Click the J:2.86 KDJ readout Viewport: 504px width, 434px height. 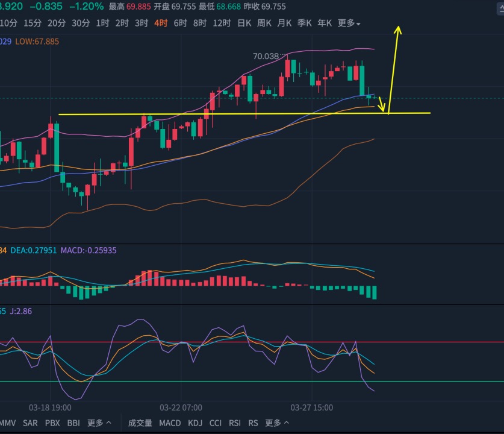(x=21, y=311)
